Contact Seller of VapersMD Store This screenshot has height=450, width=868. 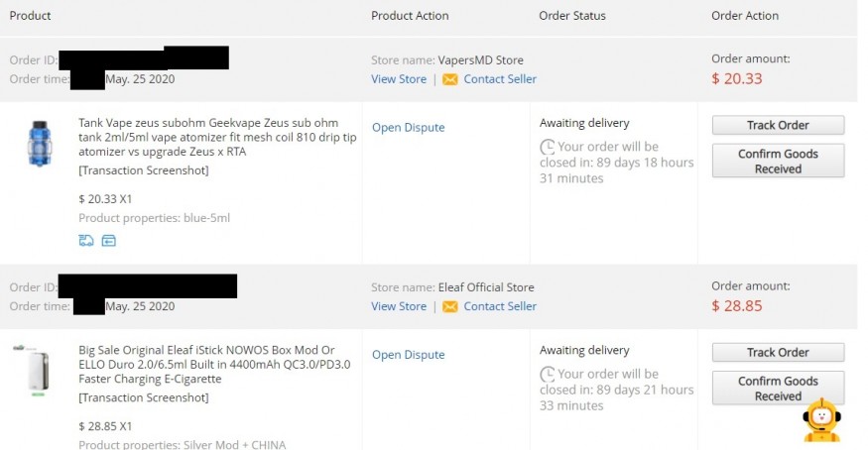[500, 79]
